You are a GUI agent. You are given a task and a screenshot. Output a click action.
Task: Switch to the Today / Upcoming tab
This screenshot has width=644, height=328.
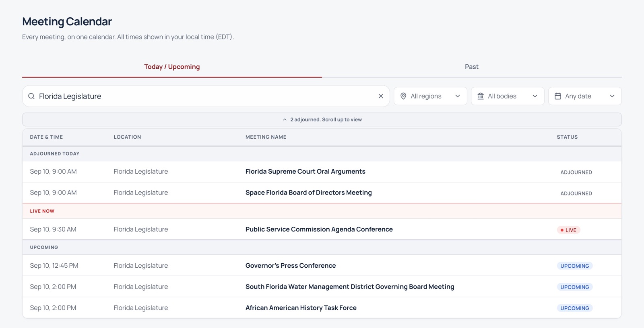pyautogui.click(x=172, y=67)
